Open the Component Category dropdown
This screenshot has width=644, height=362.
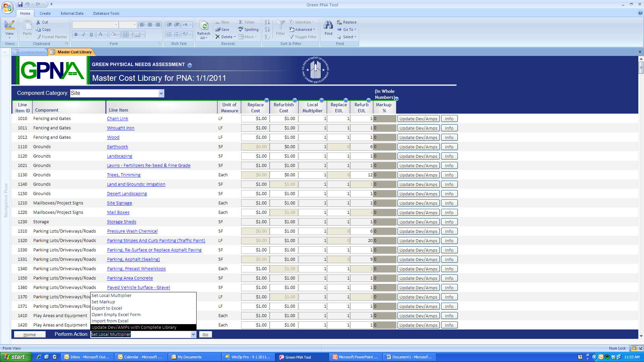[161, 93]
